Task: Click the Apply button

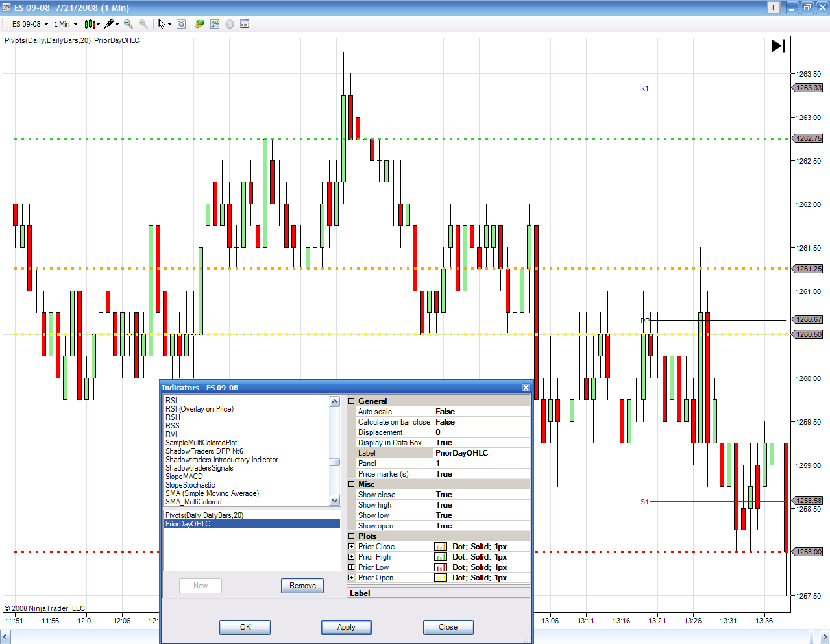Action: click(347, 627)
